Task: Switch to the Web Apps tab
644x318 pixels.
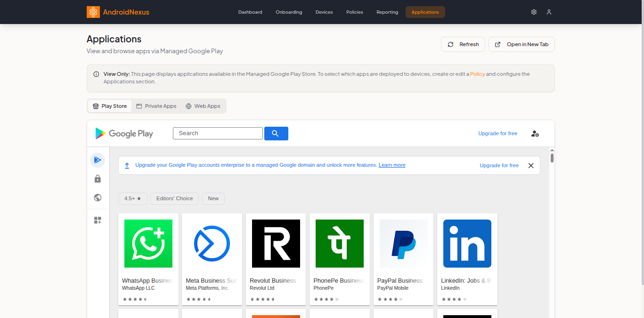Action: click(x=203, y=106)
